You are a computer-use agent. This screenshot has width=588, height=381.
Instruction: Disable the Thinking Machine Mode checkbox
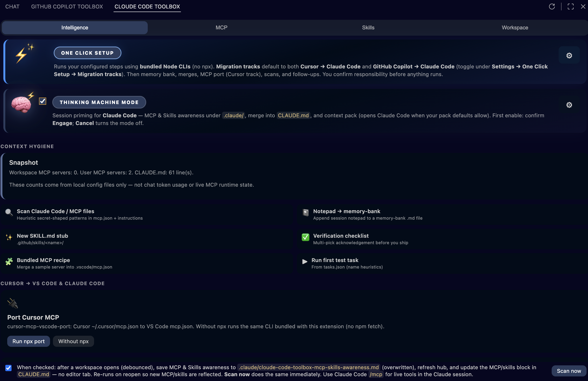pos(42,101)
